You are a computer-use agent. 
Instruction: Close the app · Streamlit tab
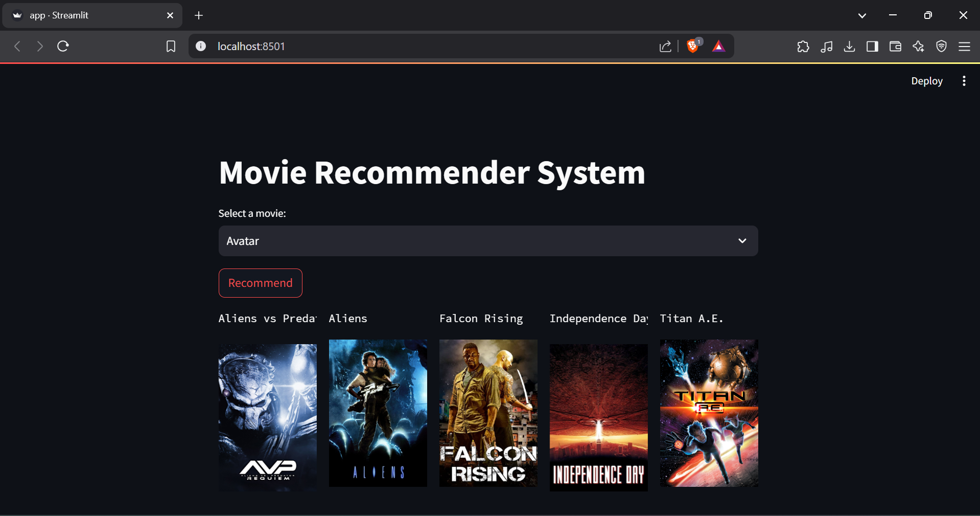pos(170,15)
